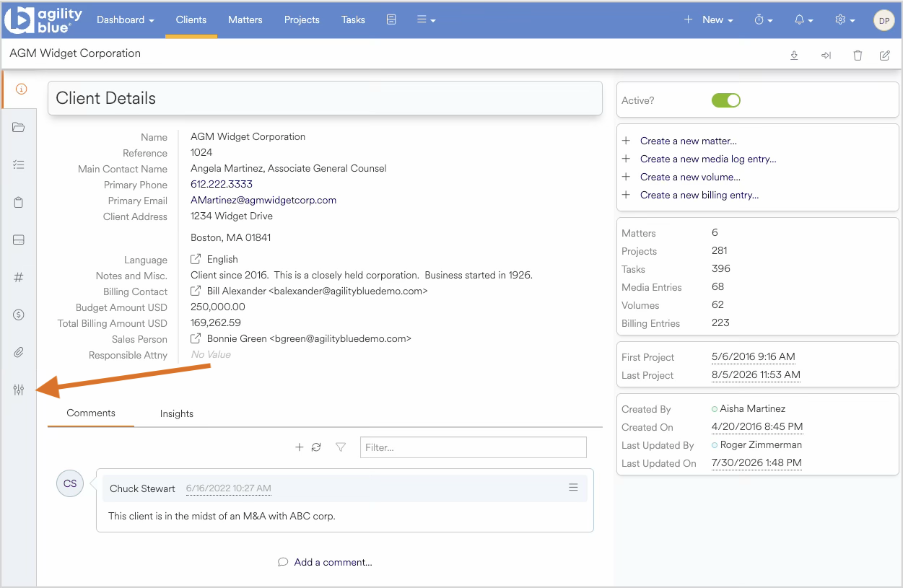Image resolution: width=903 pixels, height=588 pixels.
Task: Click Create a new media log entry
Action: pyautogui.click(x=708, y=159)
